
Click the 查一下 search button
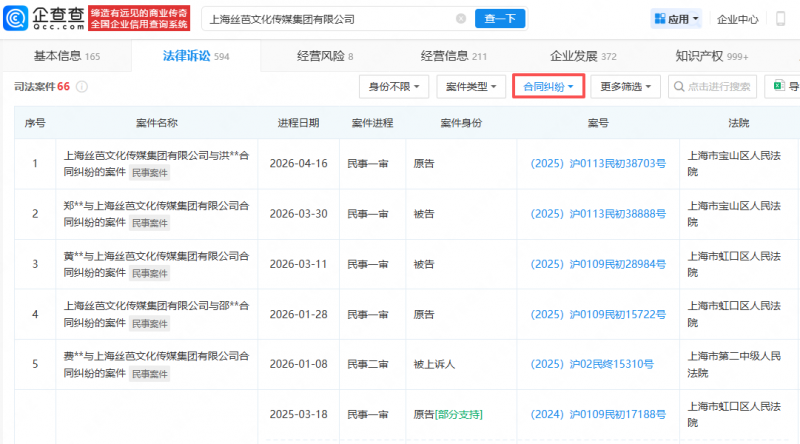(500, 19)
